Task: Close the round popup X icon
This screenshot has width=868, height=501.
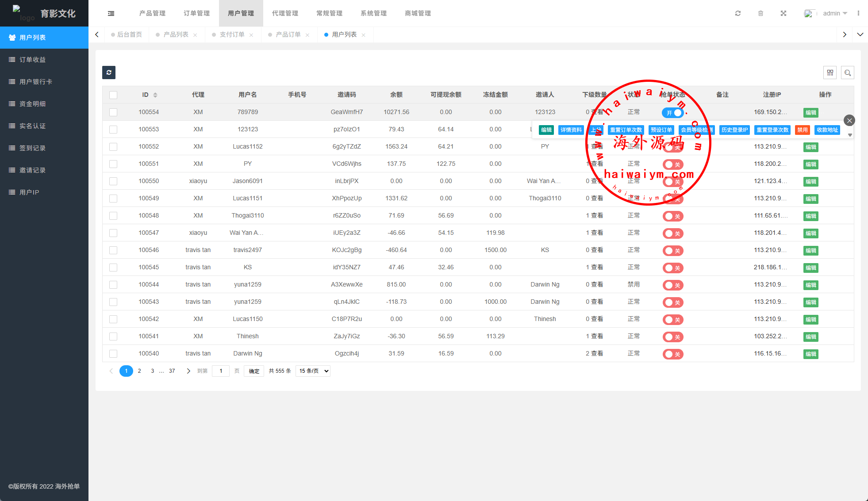Action: click(849, 120)
